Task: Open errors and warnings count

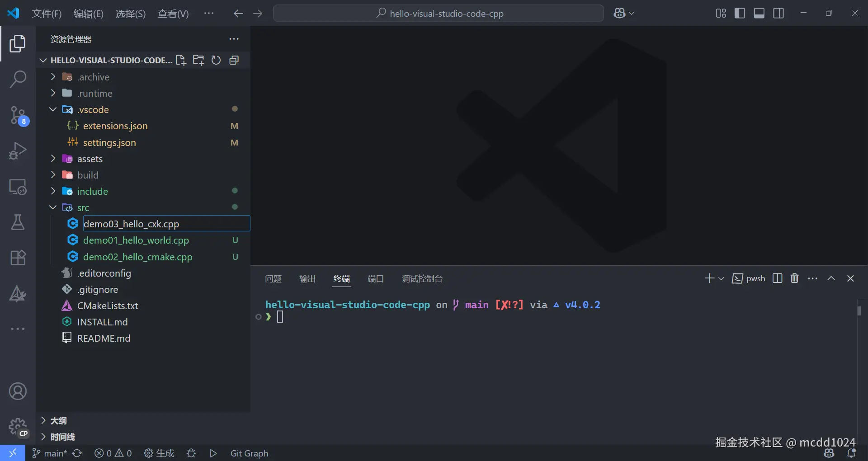Action: [x=113, y=453]
